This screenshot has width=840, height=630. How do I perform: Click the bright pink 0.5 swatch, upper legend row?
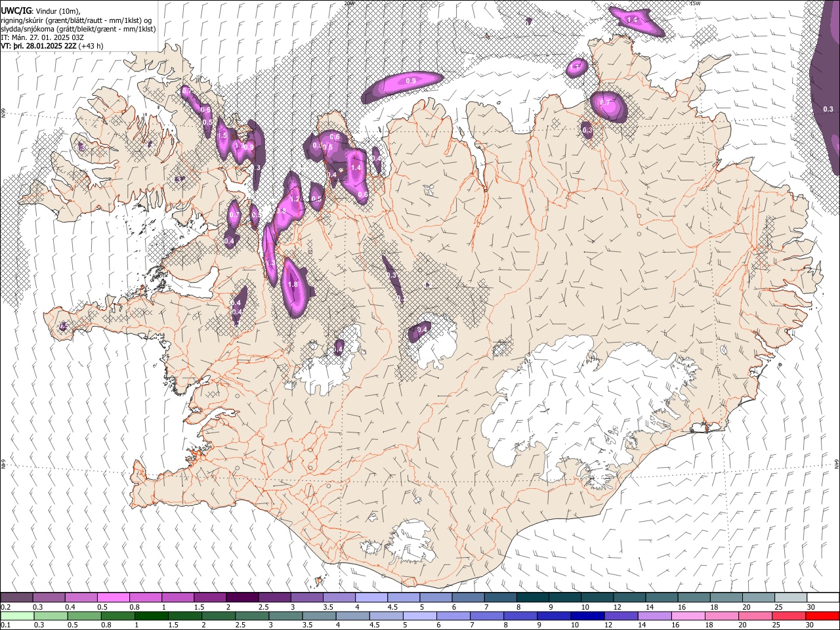113,598
